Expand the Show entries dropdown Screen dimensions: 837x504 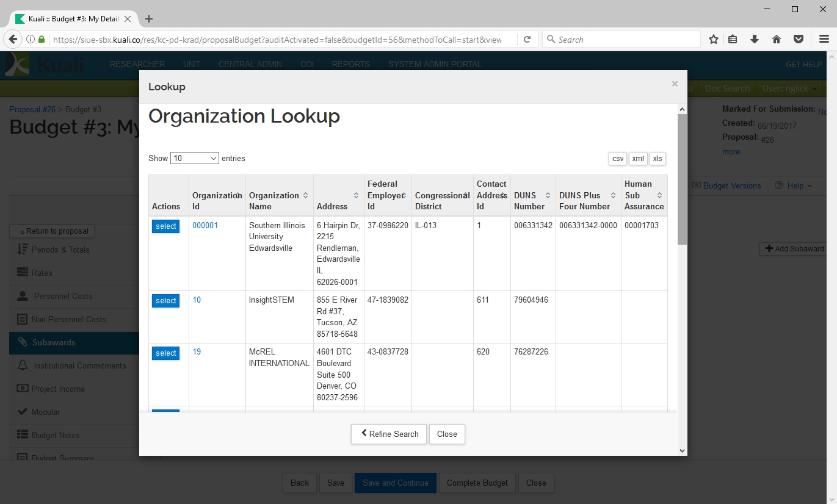[x=194, y=159]
